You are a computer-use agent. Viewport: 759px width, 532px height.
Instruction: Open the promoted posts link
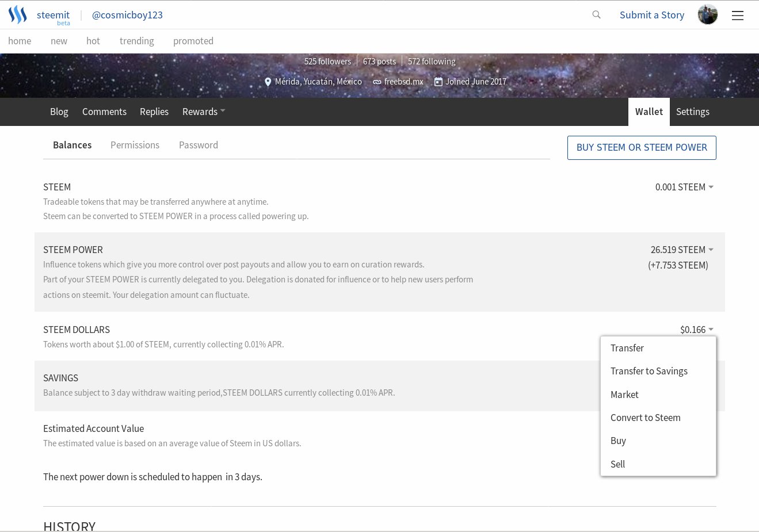pos(193,41)
